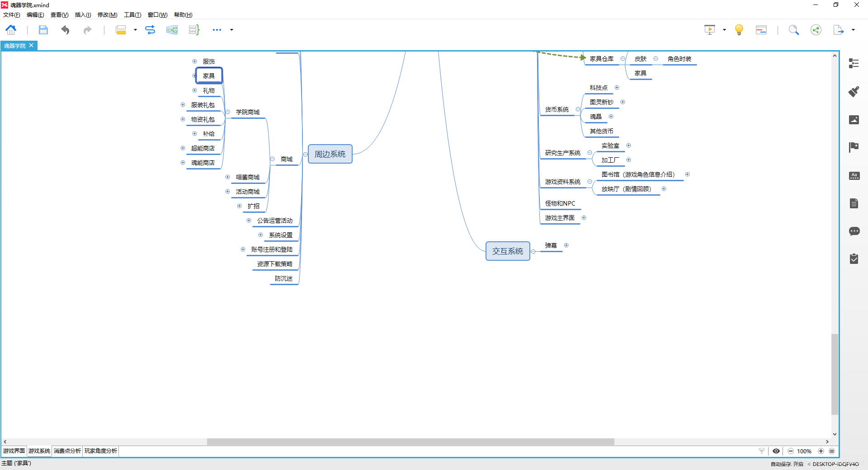Select the 交互系统 main topic
The image size is (868, 470).
[x=508, y=251]
